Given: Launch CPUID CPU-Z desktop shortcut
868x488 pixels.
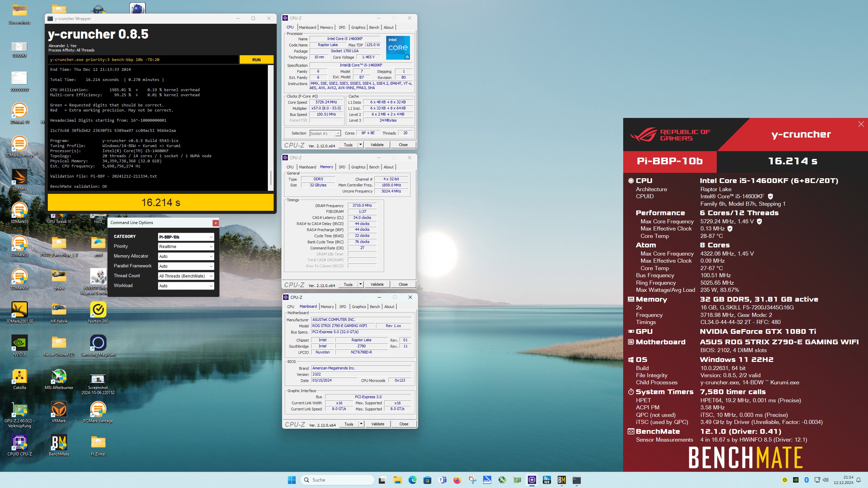Looking at the screenshot, I should pos(20,445).
